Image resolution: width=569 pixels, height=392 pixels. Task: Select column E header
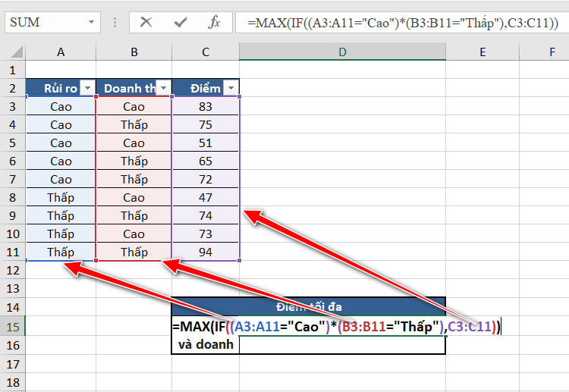[483, 52]
